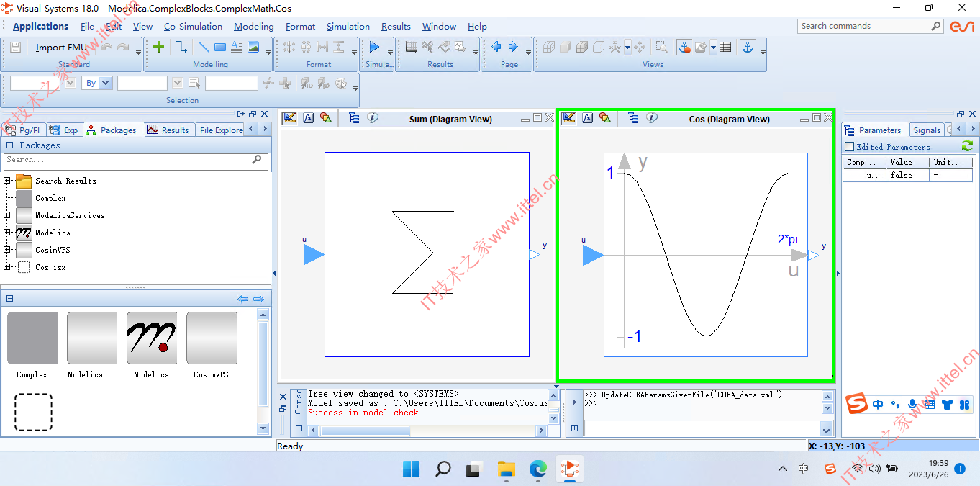Open File Explorer from the taskbar
The width and height of the screenshot is (980, 486).
(x=507, y=469)
